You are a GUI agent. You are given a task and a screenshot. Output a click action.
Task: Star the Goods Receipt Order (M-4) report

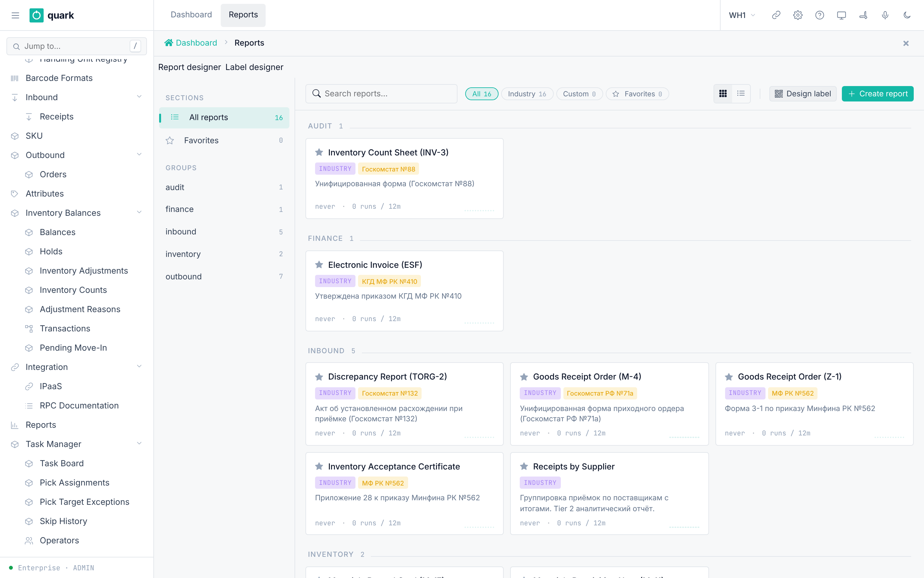point(524,377)
